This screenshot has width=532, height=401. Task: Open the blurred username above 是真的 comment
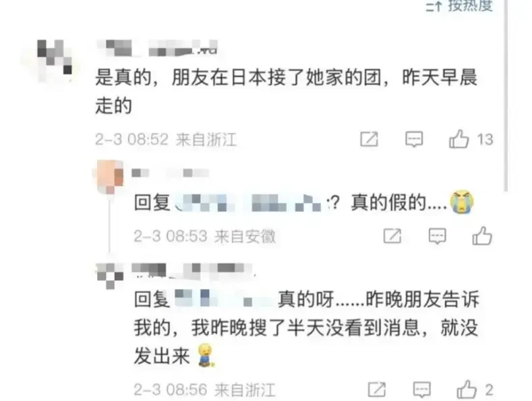coord(156,48)
